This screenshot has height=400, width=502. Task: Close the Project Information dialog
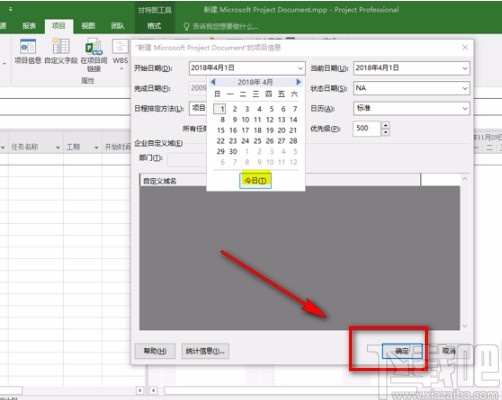[x=465, y=48]
